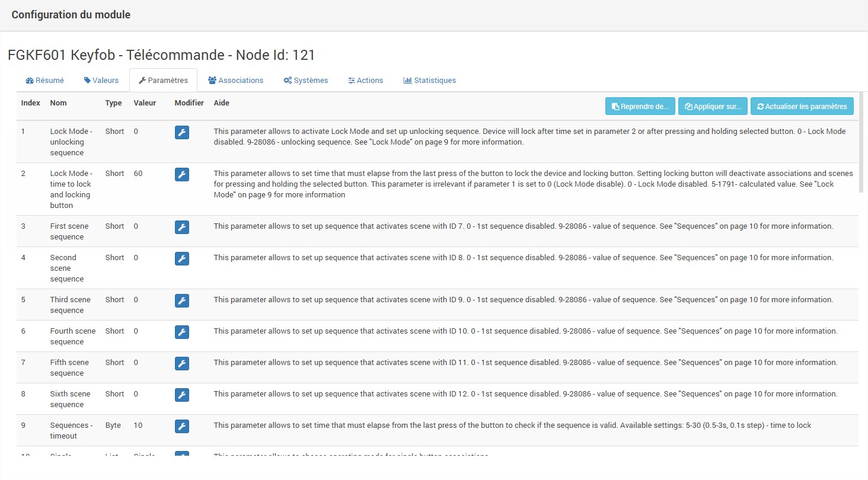Screen dimensions: 868x480
Task: Click help text mentioning scene with ID 12
Action: pos(526,394)
